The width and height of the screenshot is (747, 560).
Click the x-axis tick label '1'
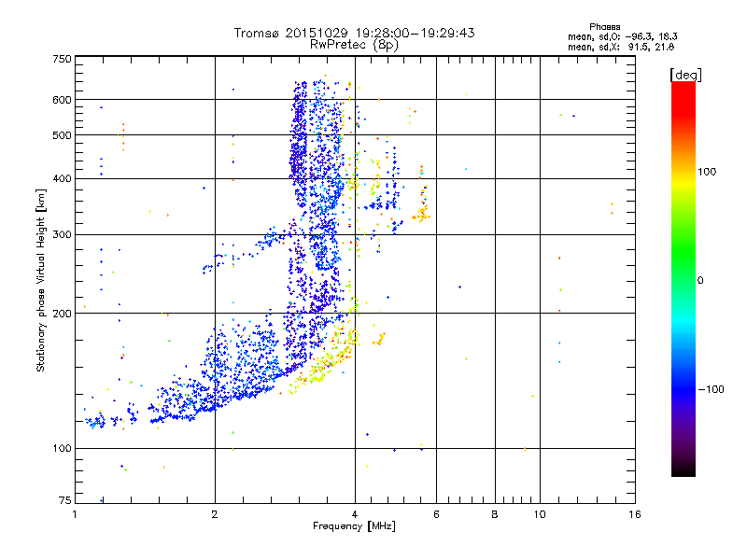point(75,515)
